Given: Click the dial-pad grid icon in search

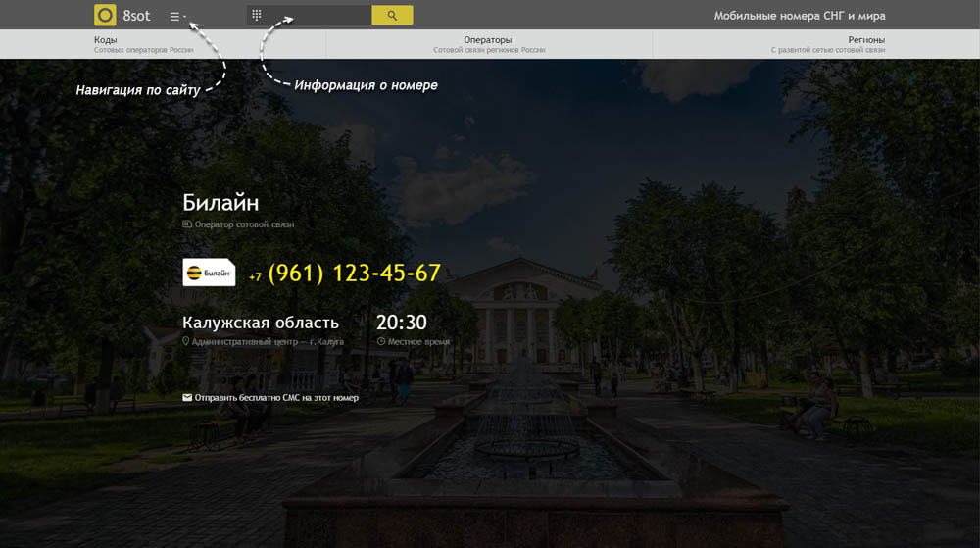Looking at the screenshot, I should click(256, 15).
